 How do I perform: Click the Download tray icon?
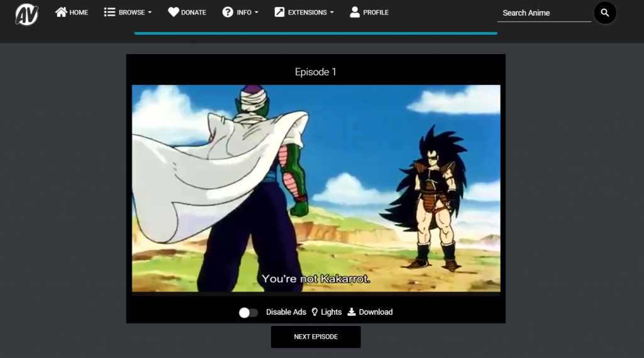tap(352, 312)
